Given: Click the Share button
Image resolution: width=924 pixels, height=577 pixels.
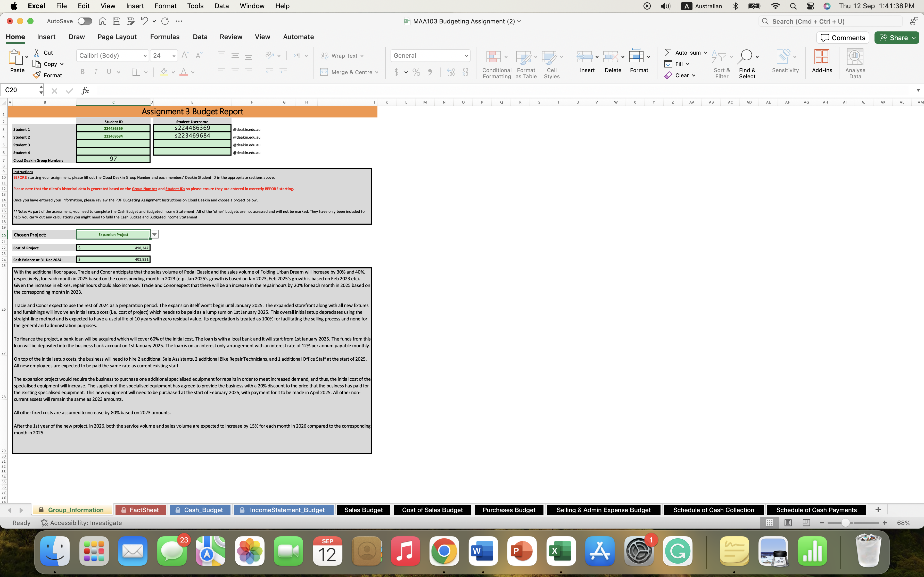Looking at the screenshot, I should (x=896, y=37).
